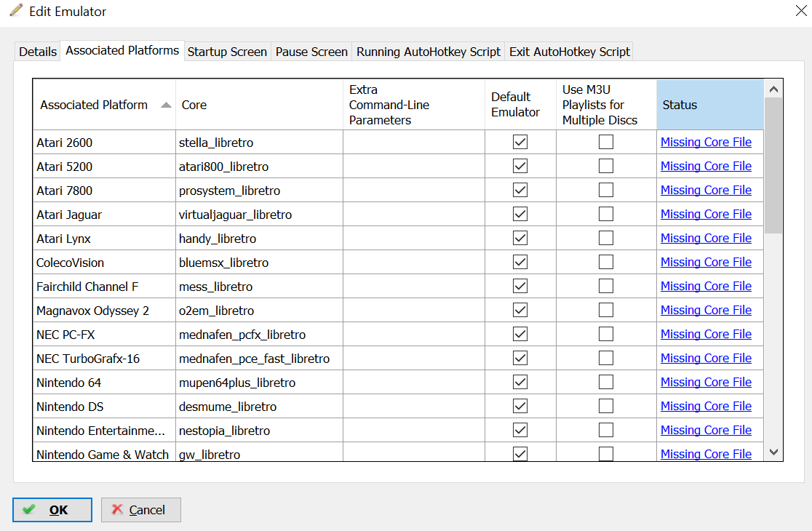The image size is (812, 531).
Task: Click the Cancel button
Action: click(141, 510)
